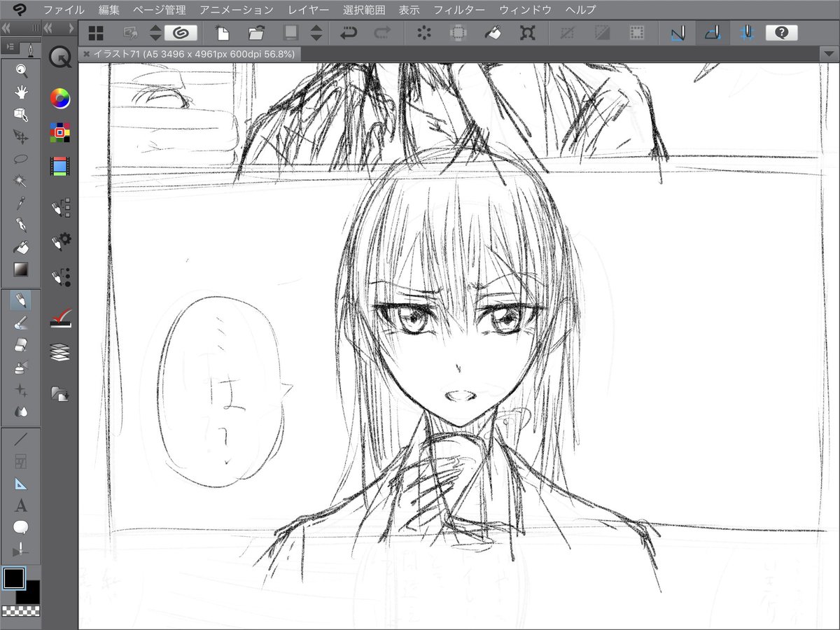Click the Scale/Rotate transform icon
The height and width of the screenshot is (630, 840).
(x=528, y=33)
